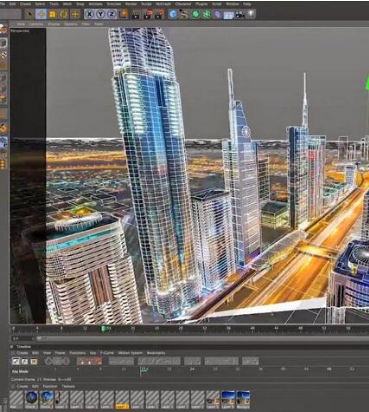This screenshot has height=412, width=369.
Task: Add a Camera object from toolbar
Action: (x=240, y=14)
